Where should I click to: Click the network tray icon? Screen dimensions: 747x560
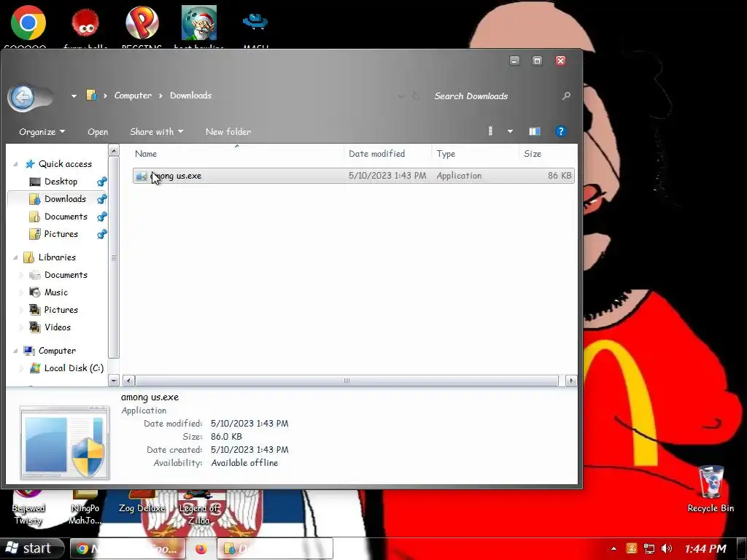coord(649,548)
